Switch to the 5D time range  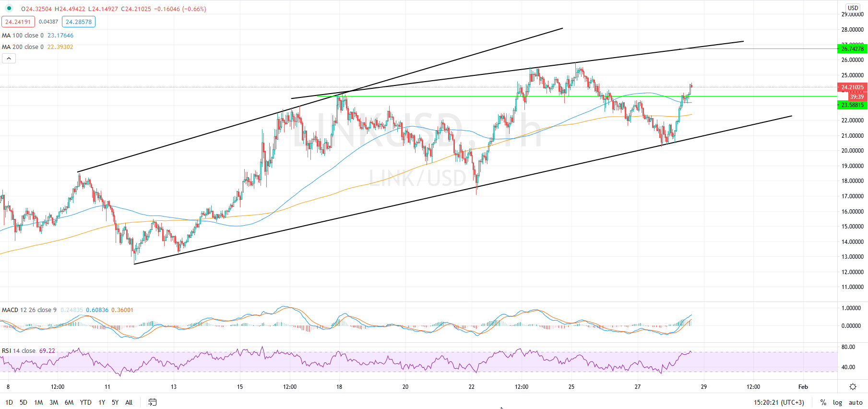24,402
